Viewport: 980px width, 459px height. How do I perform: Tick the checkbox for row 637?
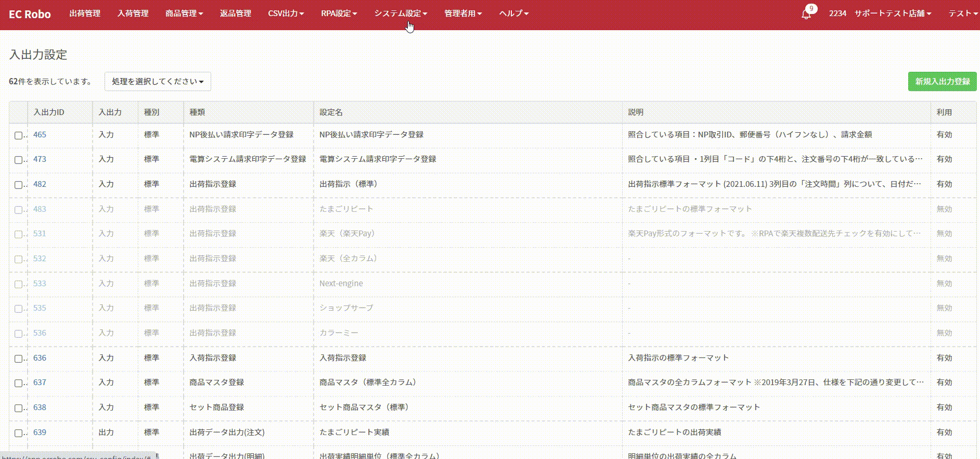(18, 383)
